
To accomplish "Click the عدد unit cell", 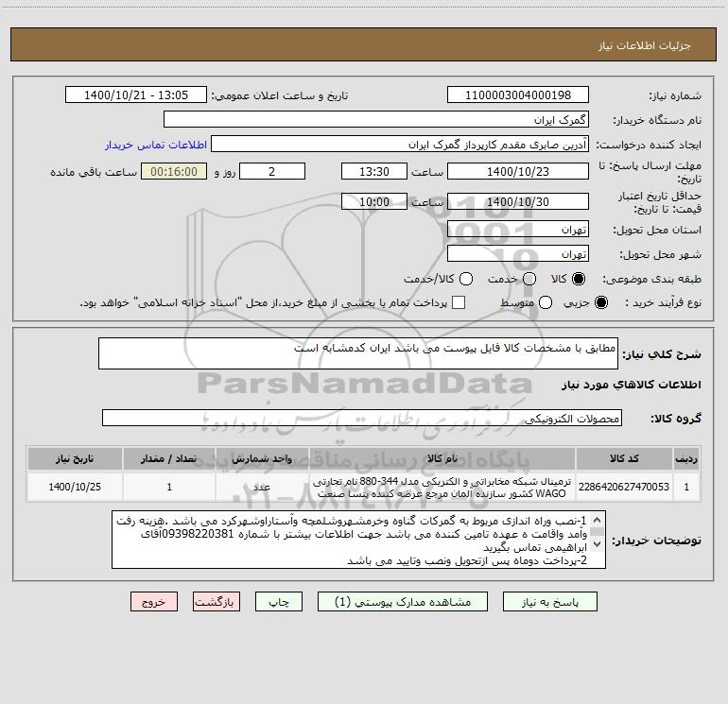I will click(x=262, y=487).
